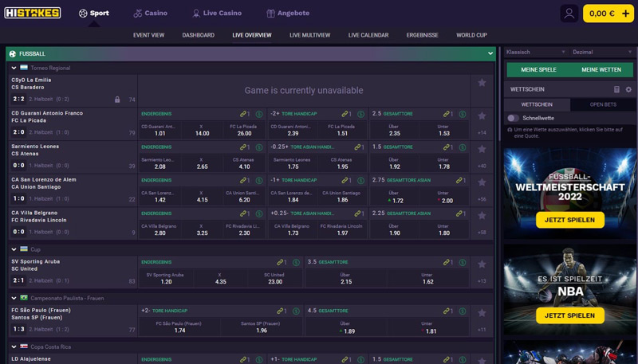
Task: Click Meine Wetten button
Action: (601, 70)
